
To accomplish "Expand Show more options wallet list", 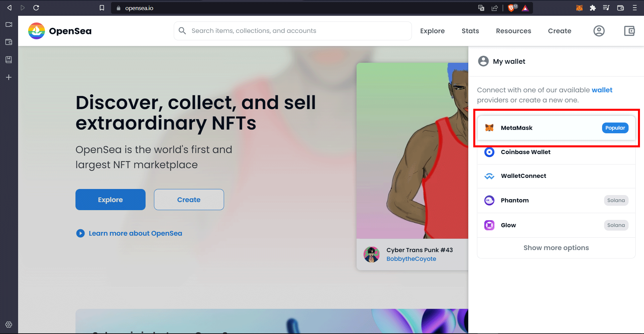I will tap(556, 248).
